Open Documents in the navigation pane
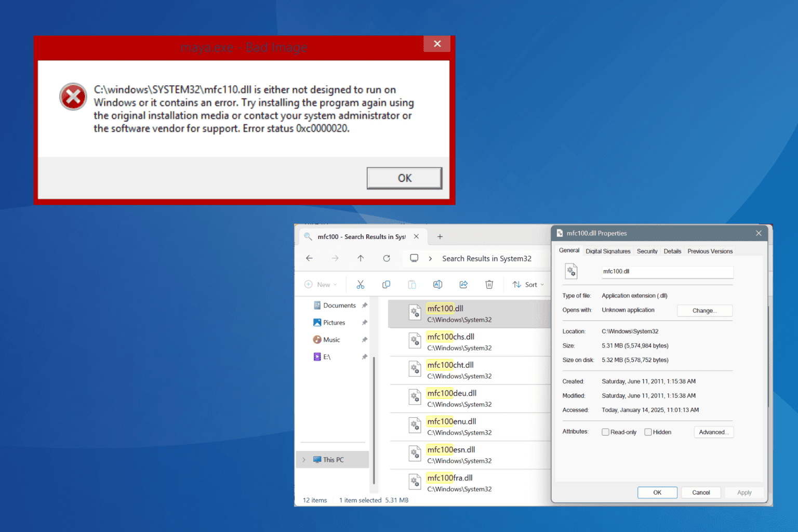 [x=339, y=305]
